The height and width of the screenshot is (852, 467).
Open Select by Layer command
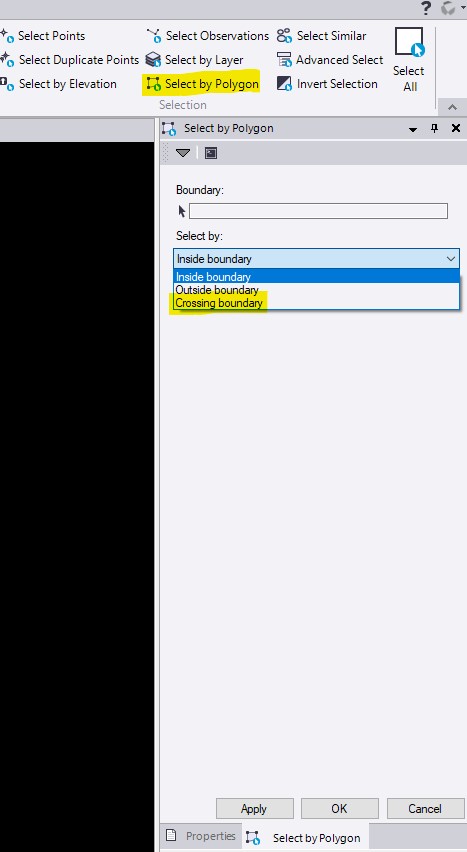(x=195, y=60)
